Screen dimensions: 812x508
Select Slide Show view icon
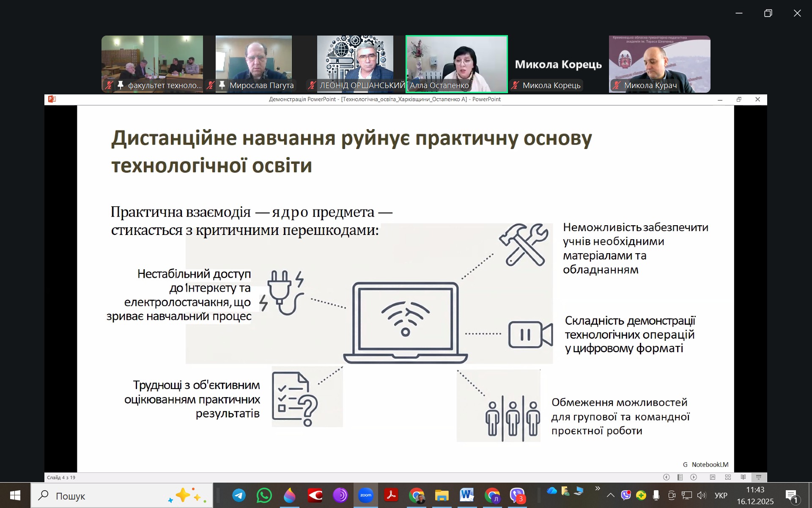tap(759, 477)
